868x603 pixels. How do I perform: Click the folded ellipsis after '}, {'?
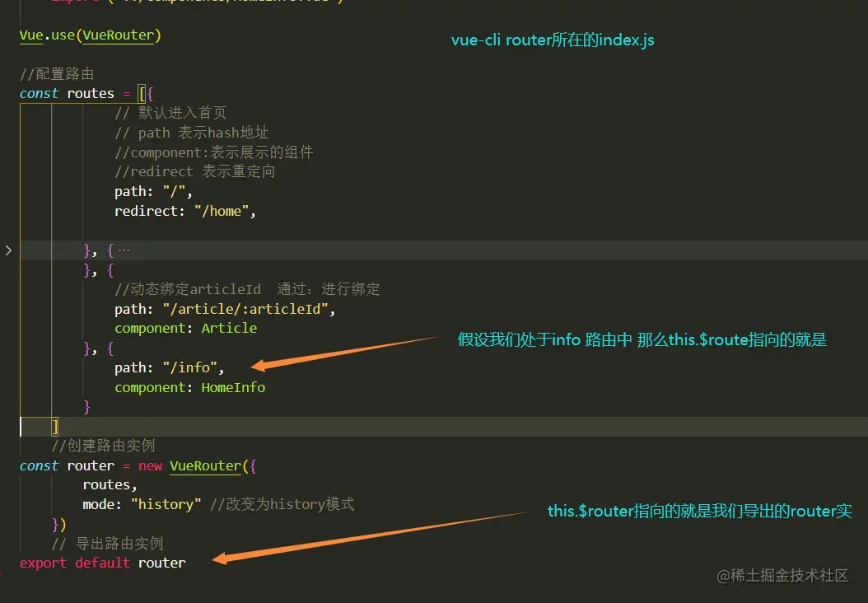pos(124,250)
